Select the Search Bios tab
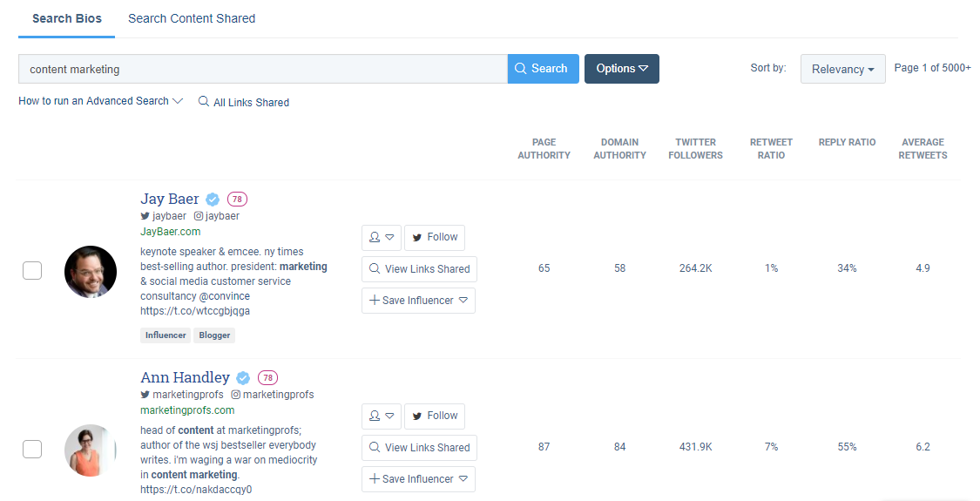This screenshot has width=980, height=501. (66, 18)
